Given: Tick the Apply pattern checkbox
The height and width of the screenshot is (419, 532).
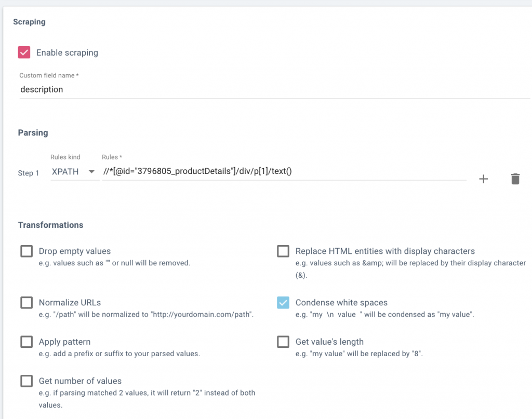Looking at the screenshot, I should point(26,342).
